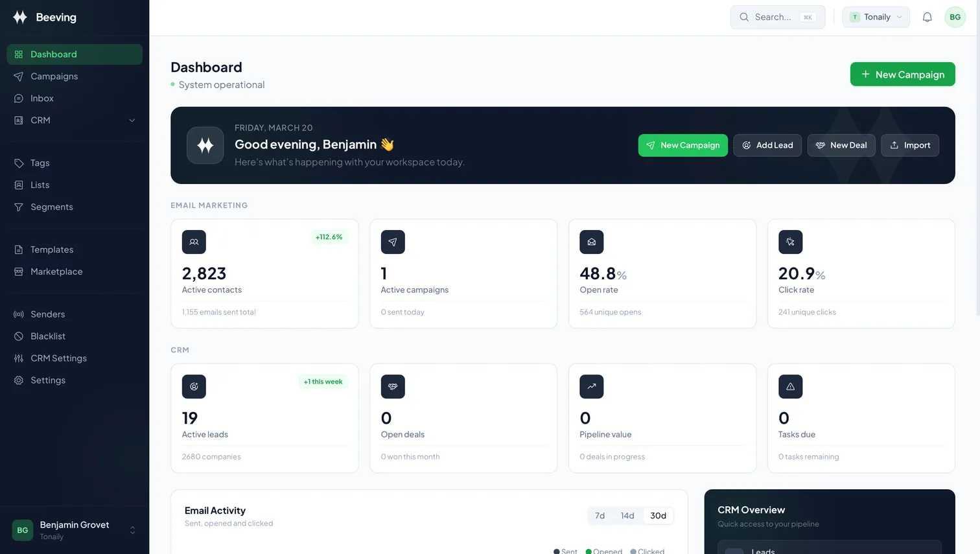Image resolution: width=980 pixels, height=554 pixels.
Task: Open the notifications bell icon
Action: 927,17
